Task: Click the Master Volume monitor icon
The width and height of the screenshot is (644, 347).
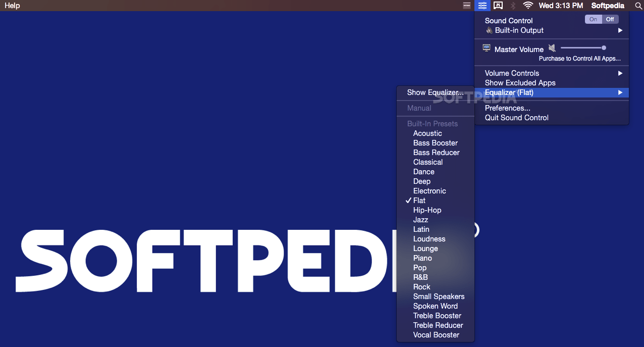Action: tap(487, 48)
